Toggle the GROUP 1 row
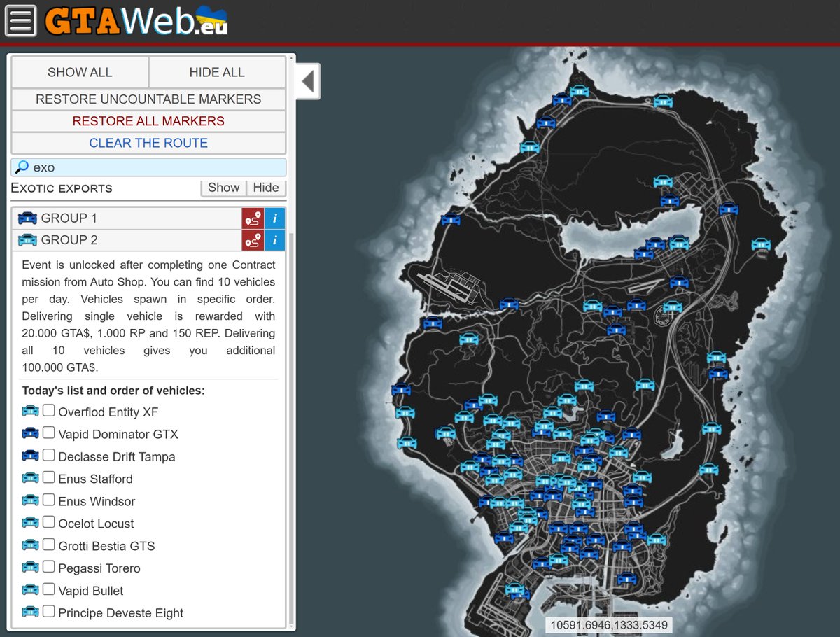840x637 pixels. point(127,218)
